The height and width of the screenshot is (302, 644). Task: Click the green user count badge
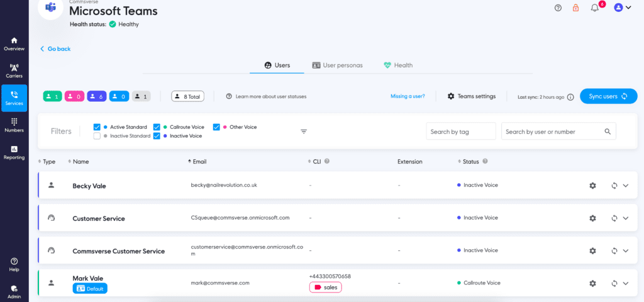(53, 96)
